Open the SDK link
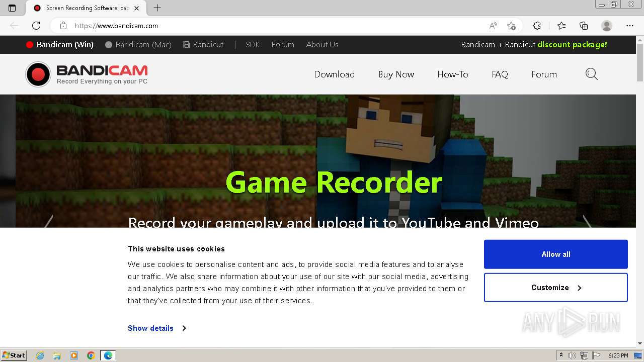Screen dimensions: 644x362 click(x=253, y=45)
